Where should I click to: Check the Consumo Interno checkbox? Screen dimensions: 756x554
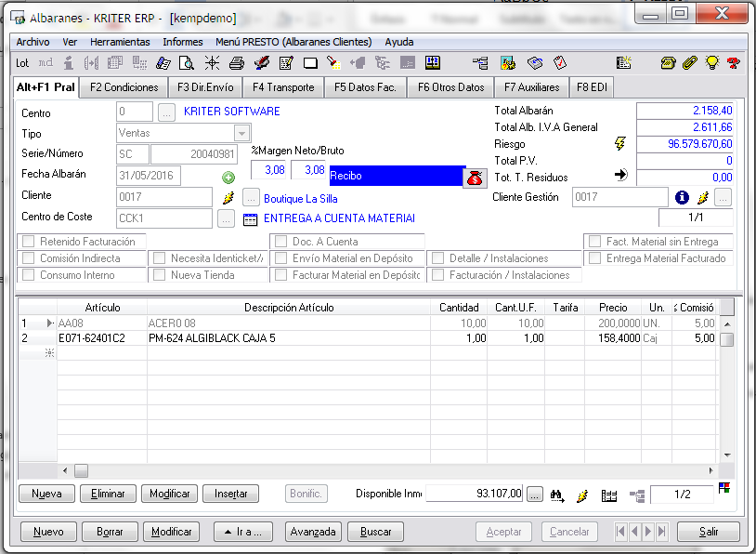click(29, 275)
